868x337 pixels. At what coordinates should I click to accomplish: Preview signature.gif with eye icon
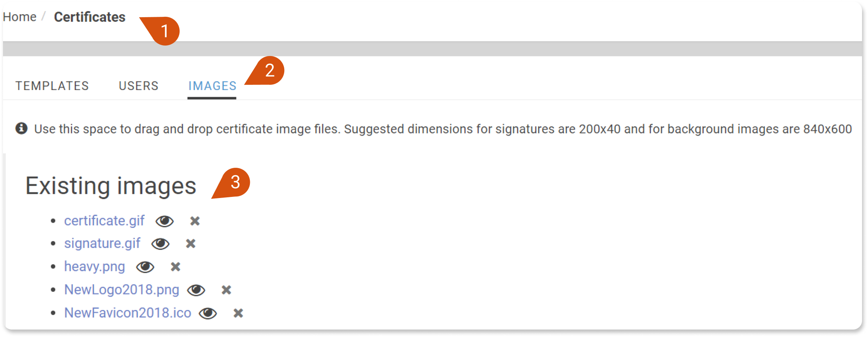pyautogui.click(x=161, y=244)
